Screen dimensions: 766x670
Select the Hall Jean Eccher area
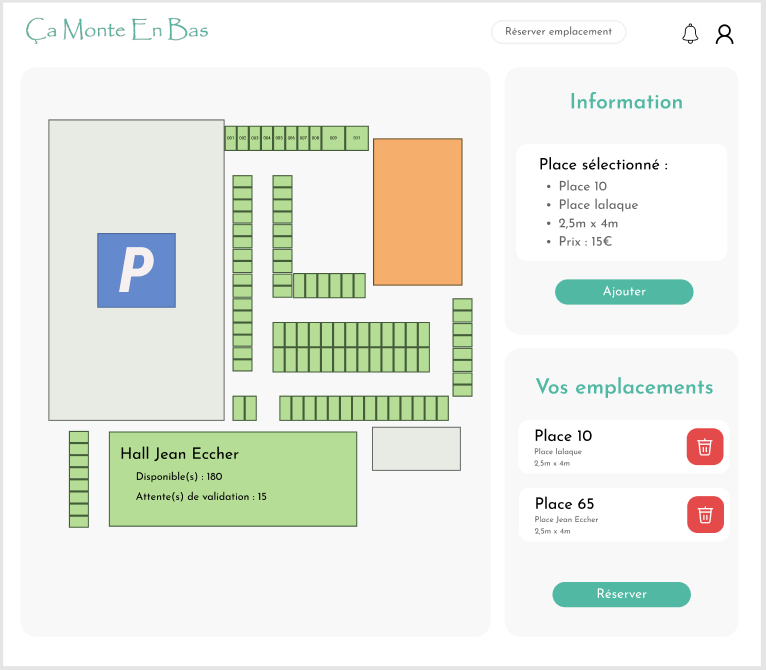[232, 479]
